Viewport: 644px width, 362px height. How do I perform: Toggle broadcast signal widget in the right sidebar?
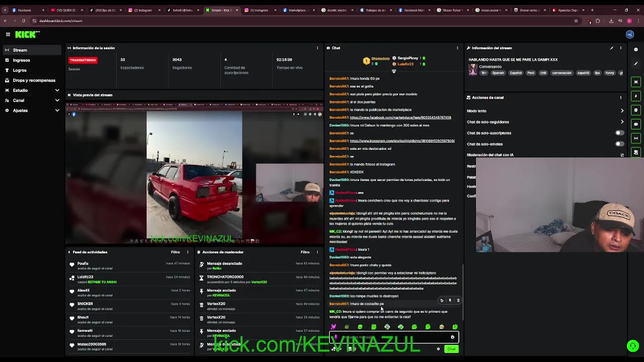point(636,138)
